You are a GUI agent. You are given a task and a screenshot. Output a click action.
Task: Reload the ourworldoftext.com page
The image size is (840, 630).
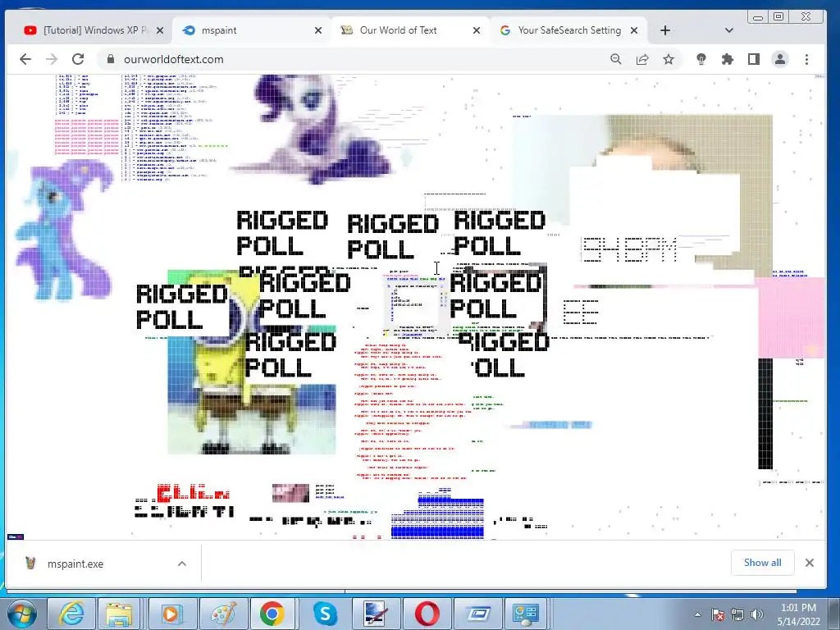[x=78, y=59]
